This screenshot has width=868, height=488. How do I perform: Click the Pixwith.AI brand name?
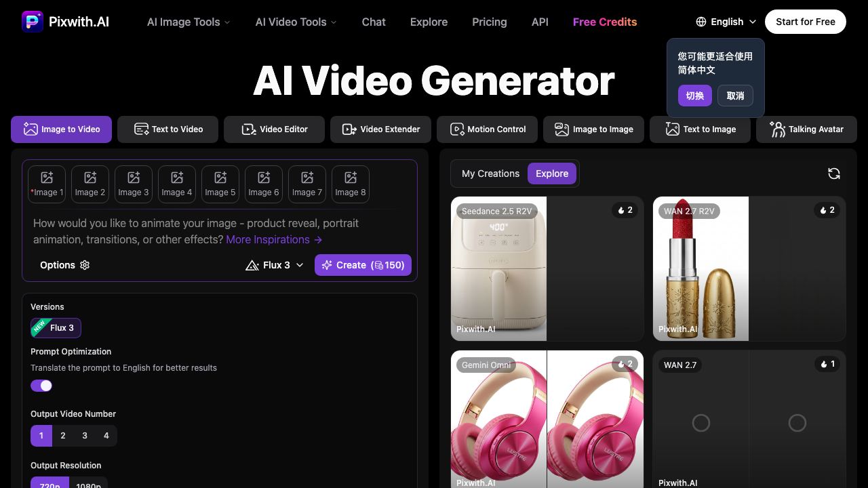click(x=79, y=22)
